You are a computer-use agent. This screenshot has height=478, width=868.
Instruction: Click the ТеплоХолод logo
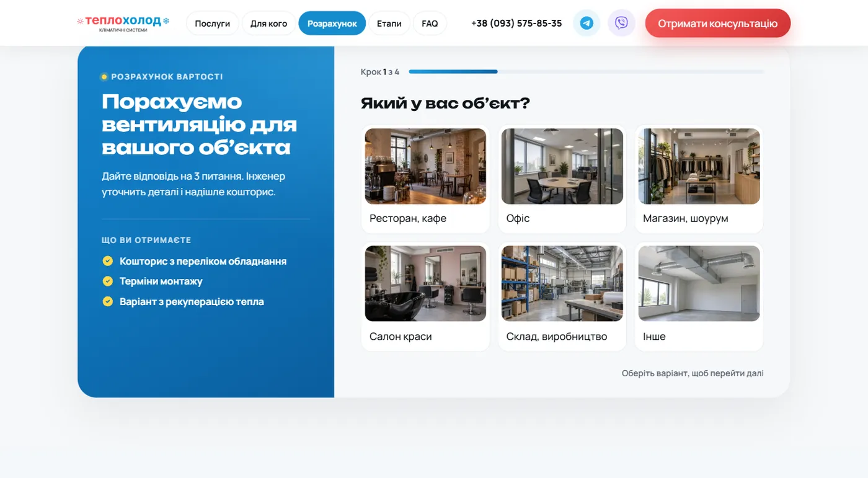[123, 23]
